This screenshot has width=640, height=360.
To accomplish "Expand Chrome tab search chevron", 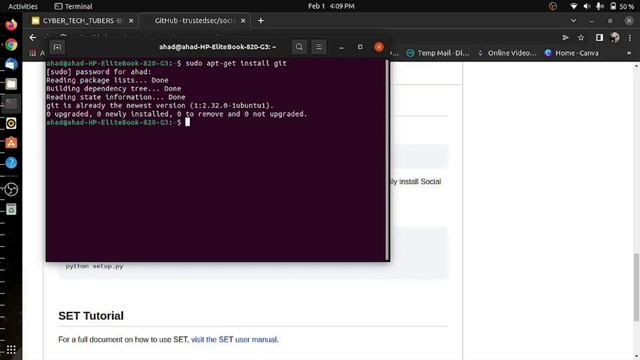I will pyautogui.click(x=573, y=20).
